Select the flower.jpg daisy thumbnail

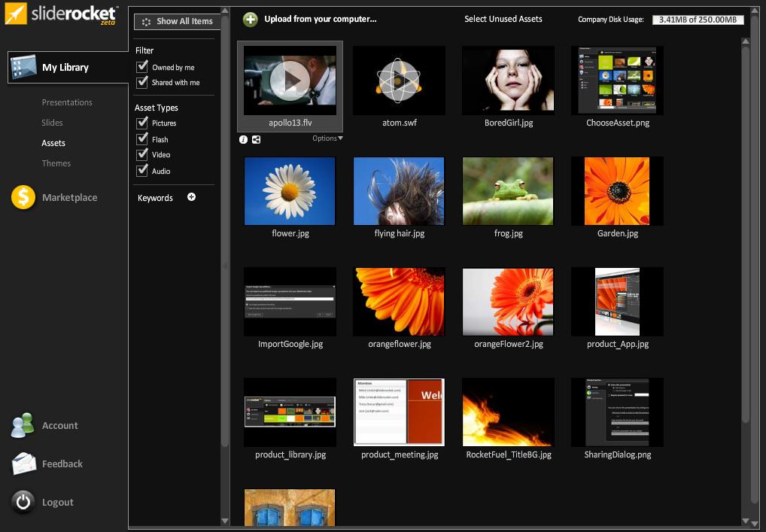point(290,191)
